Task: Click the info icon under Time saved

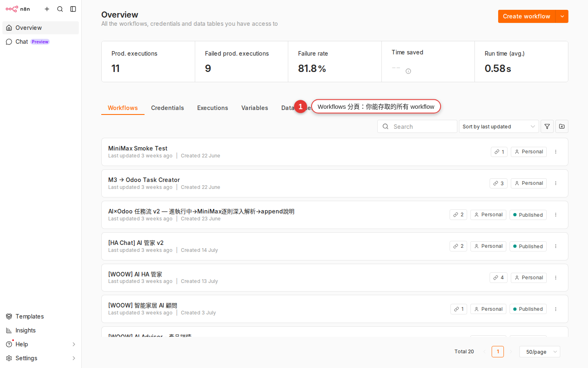Action: tap(408, 71)
